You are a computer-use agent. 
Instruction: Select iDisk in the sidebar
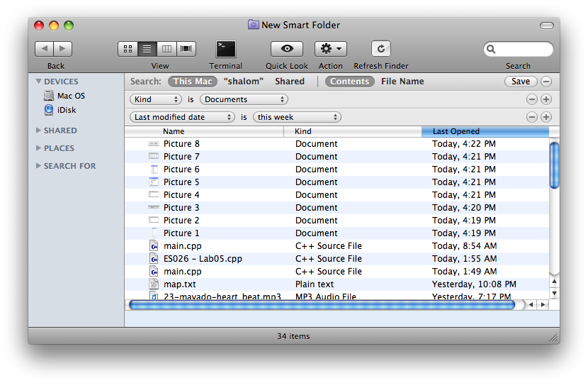[67, 110]
